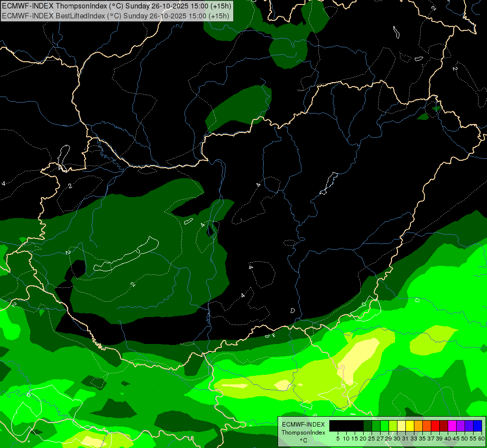Select the orange-red 35–37 legend swatch
This screenshot has height=448, width=487.
427,426
